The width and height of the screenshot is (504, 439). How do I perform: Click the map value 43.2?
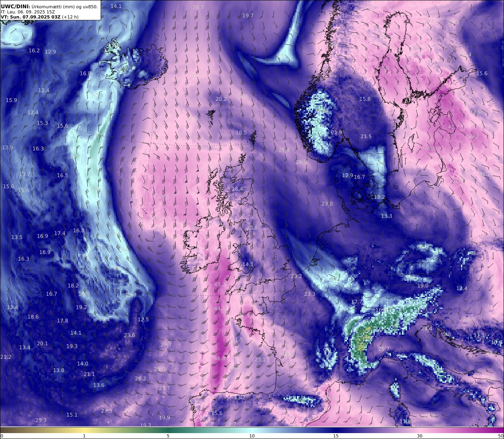tap(220, 285)
